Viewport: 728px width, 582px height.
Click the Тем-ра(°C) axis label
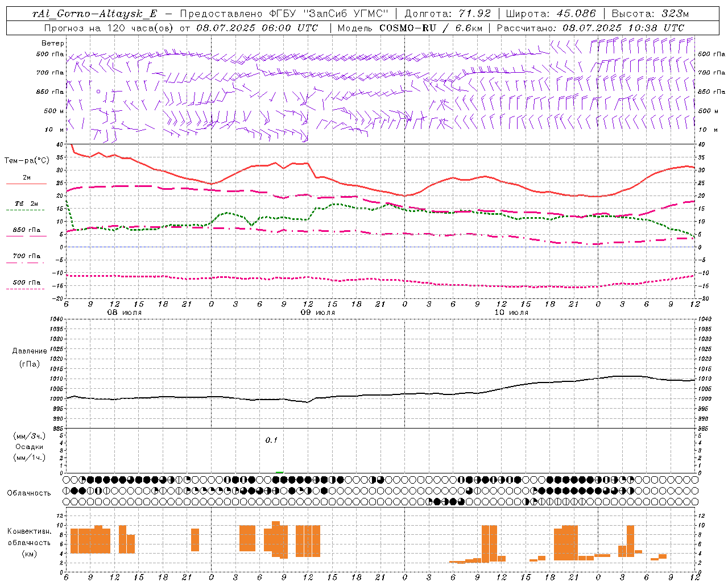(x=27, y=161)
